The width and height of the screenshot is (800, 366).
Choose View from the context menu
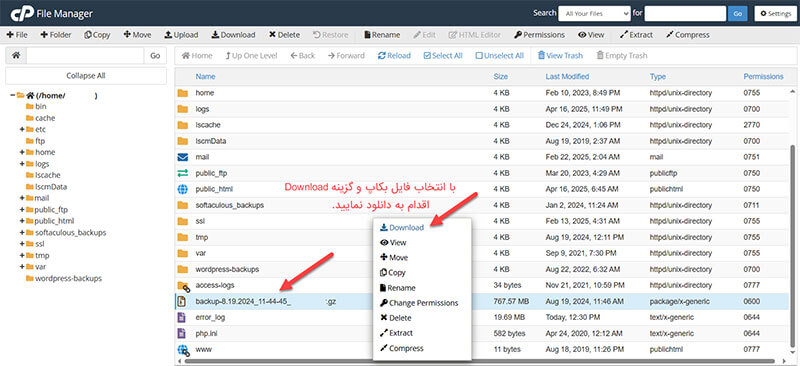click(393, 242)
